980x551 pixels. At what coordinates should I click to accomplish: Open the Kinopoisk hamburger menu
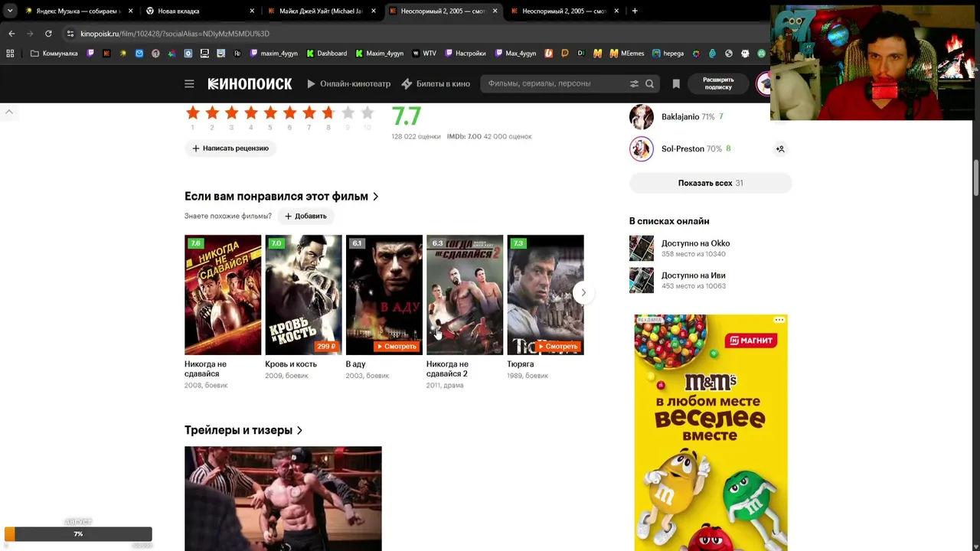pyautogui.click(x=189, y=83)
